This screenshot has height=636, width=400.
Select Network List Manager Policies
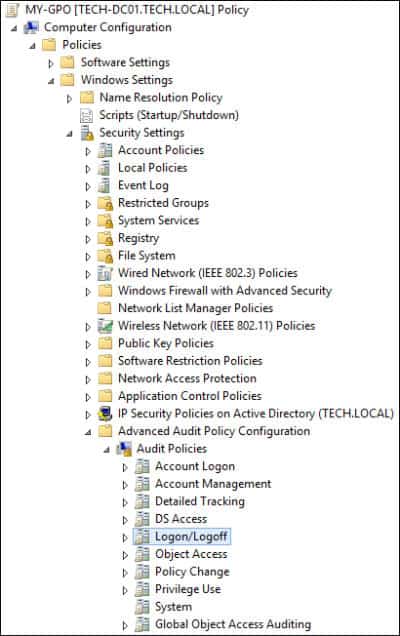tap(195, 308)
